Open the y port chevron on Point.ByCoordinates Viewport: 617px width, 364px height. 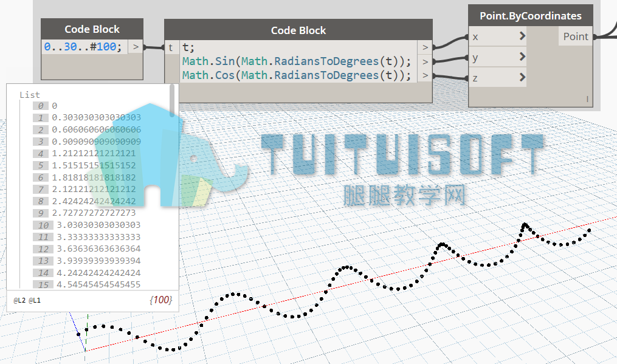tap(522, 57)
